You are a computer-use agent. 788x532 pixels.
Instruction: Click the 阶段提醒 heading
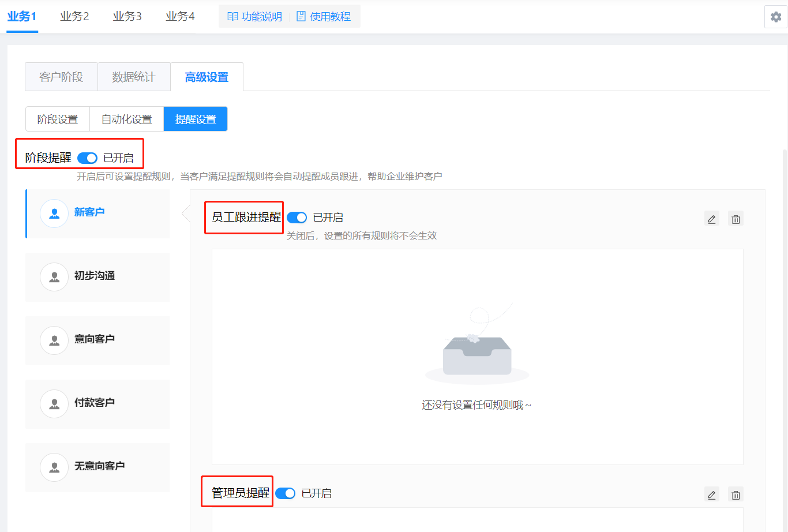pos(48,158)
